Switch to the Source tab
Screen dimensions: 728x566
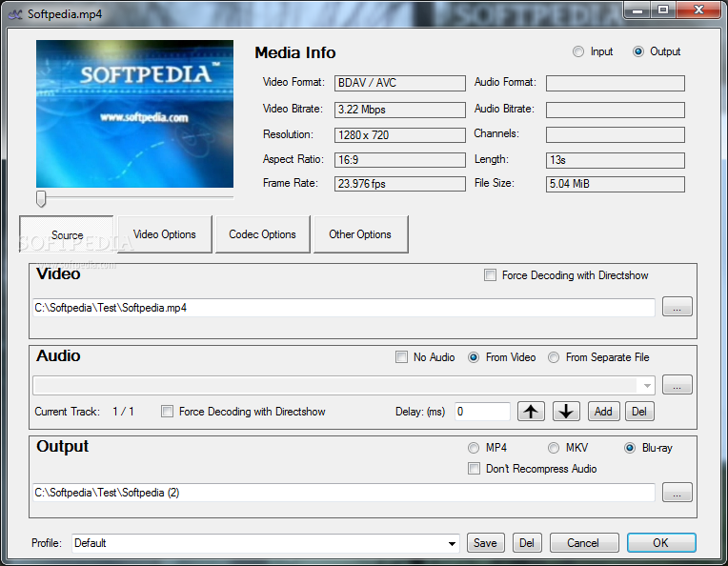coord(67,234)
